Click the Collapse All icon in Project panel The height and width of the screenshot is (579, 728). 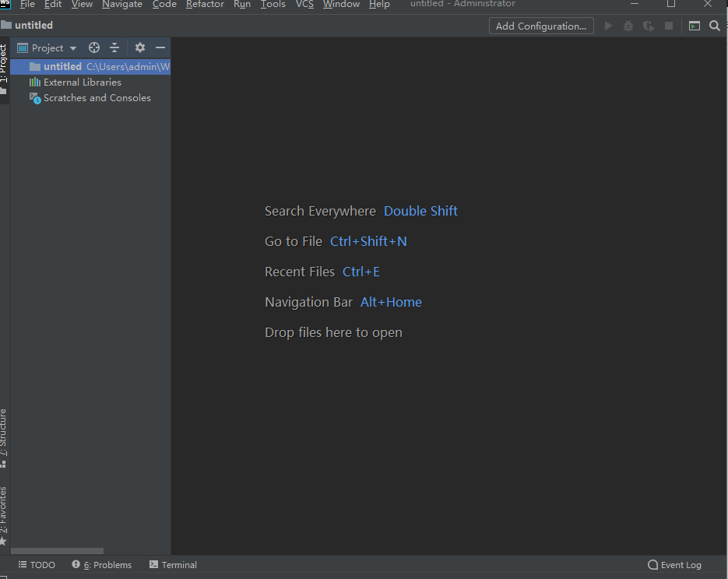[114, 47]
